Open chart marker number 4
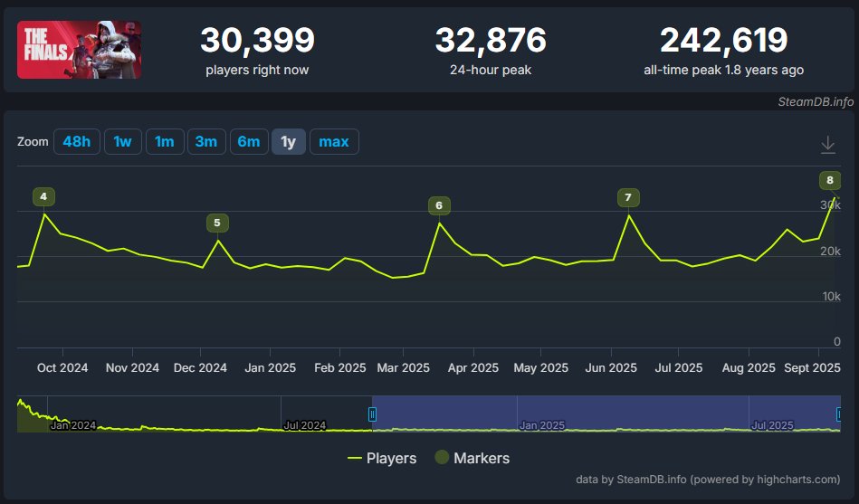Image resolution: width=859 pixels, height=504 pixels. 43,196
